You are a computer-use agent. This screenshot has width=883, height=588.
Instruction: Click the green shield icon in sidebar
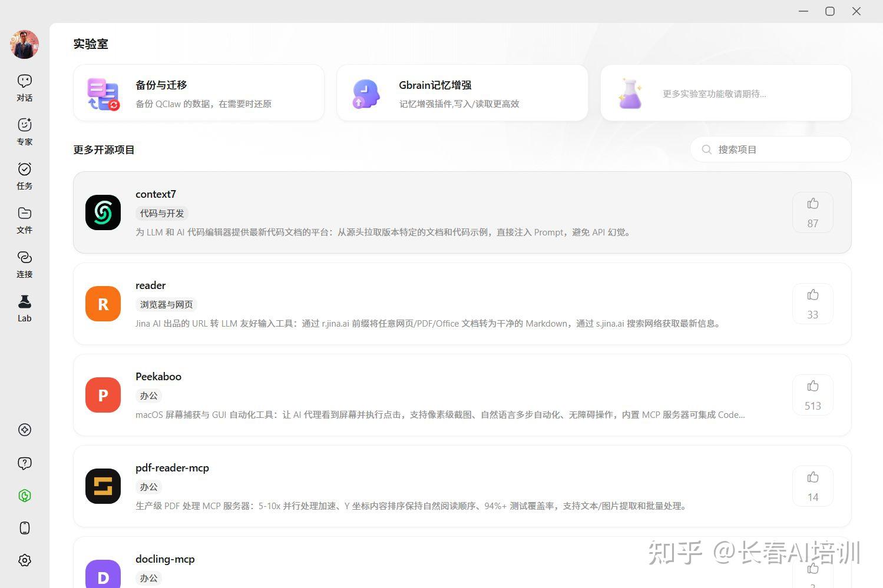tap(25, 496)
